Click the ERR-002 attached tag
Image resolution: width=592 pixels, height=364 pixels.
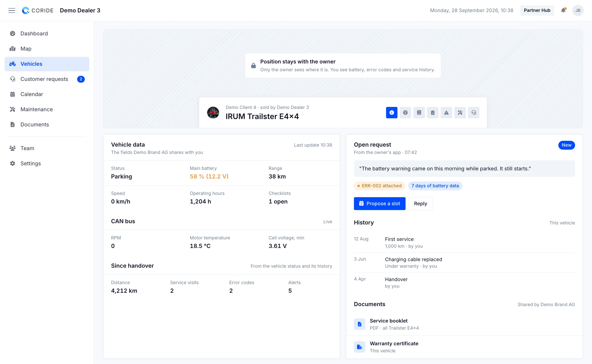pos(379,186)
